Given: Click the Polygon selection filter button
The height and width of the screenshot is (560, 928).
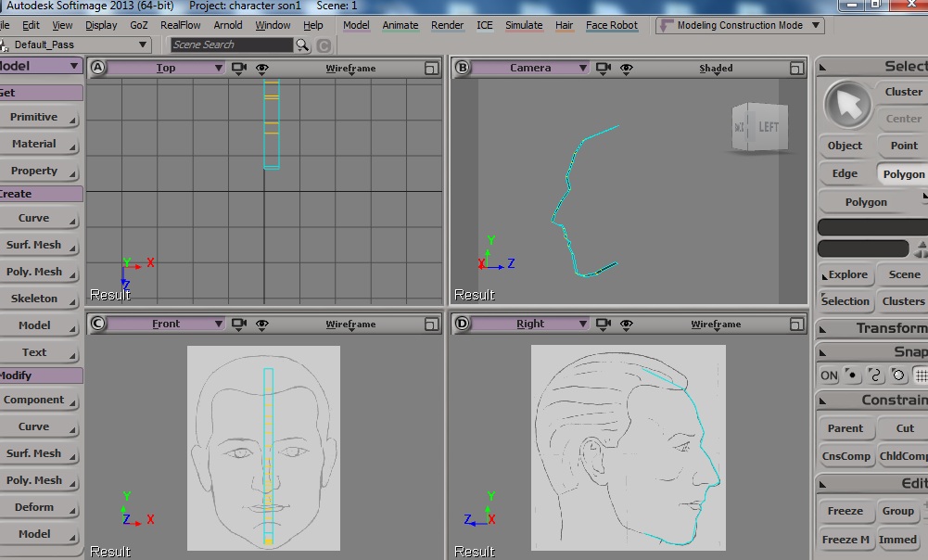Looking at the screenshot, I should coord(903,174).
